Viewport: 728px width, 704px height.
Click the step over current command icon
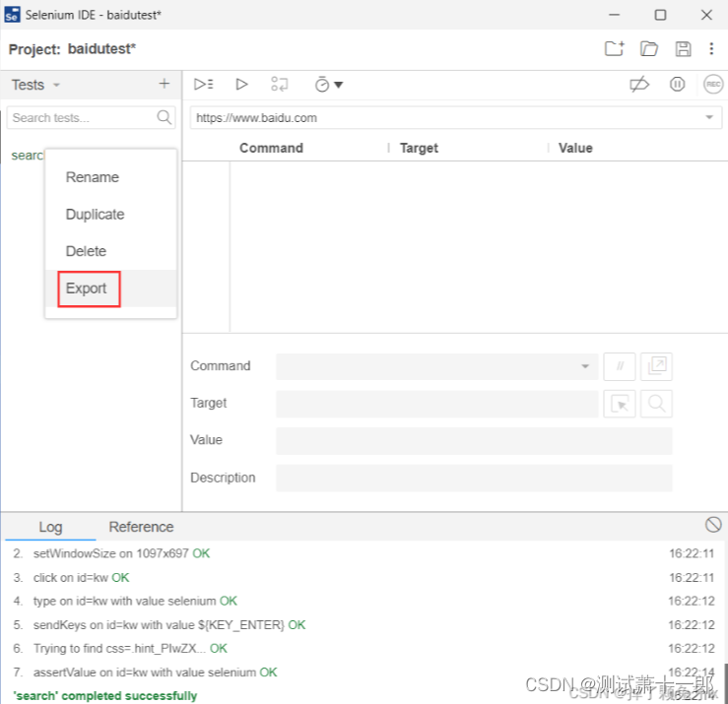pos(279,84)
